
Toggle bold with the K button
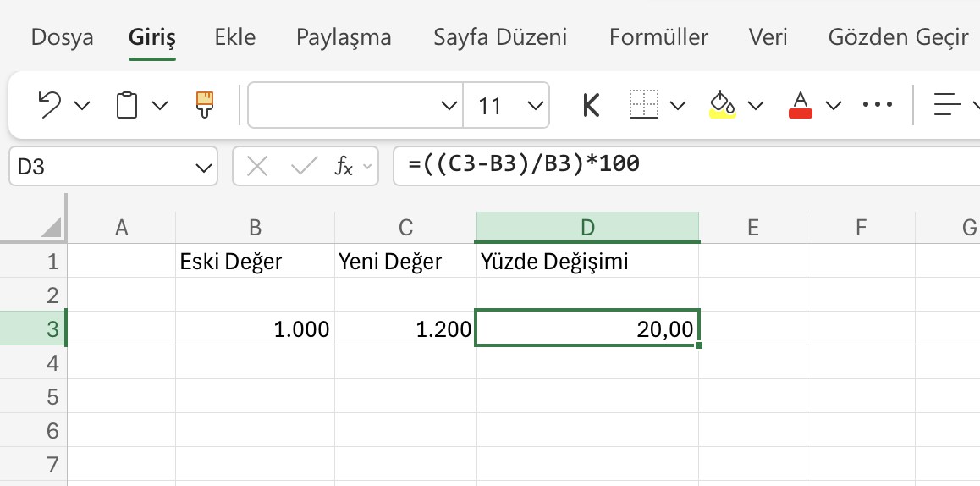[x=591, y=105]
